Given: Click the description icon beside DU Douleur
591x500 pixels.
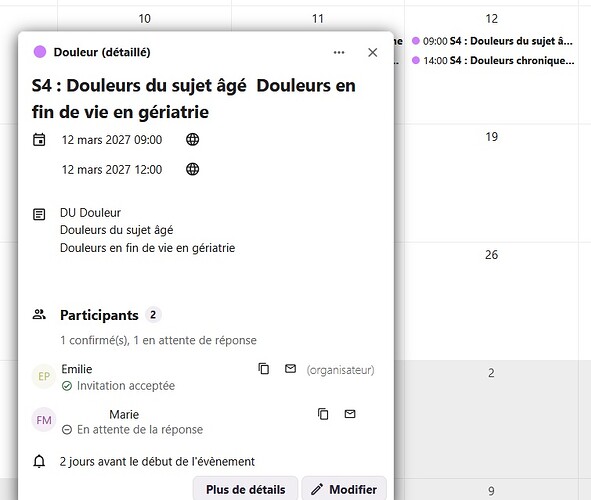Looking at the screenshot, I should point(39,214).
